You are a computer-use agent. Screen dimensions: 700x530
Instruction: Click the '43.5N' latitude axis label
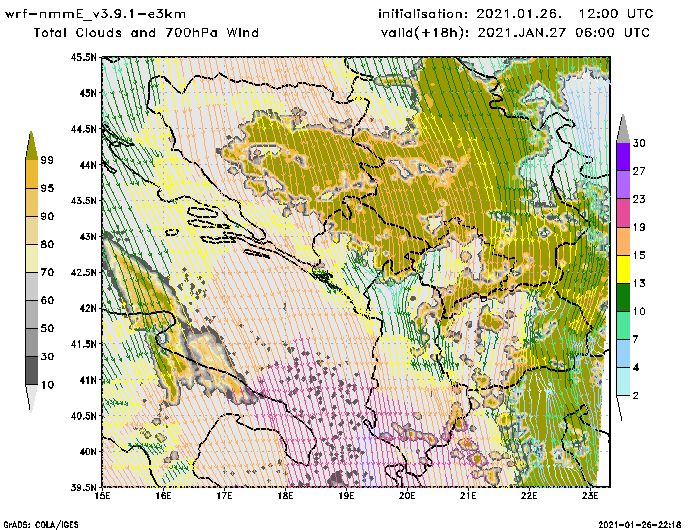coord(83,200)
